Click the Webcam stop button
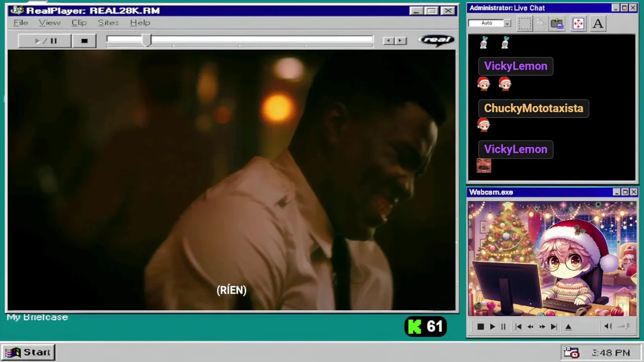Screen dimensions: 644x362 pos(480,327)
